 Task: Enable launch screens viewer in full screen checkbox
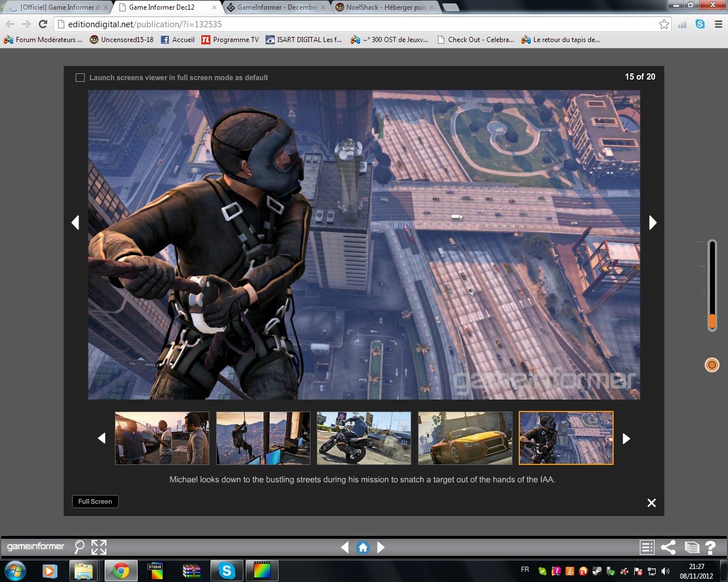(x=80, y=77)
